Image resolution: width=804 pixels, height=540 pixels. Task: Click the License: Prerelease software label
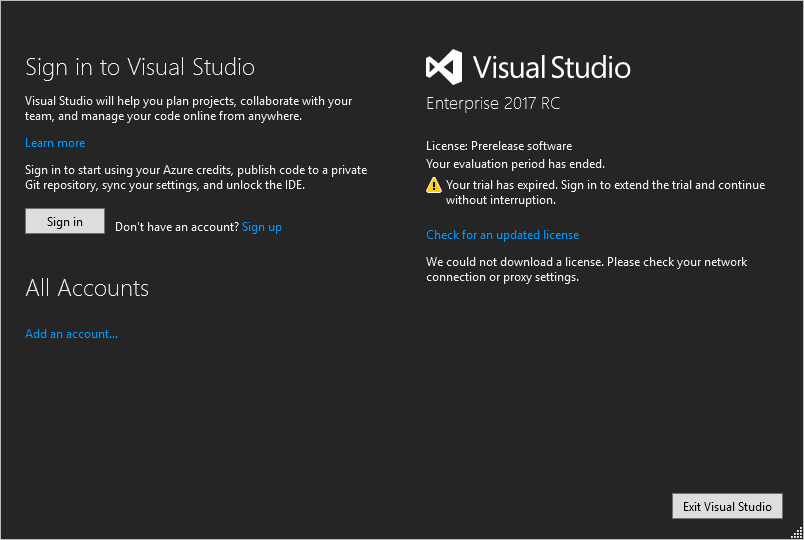[499, 146]
